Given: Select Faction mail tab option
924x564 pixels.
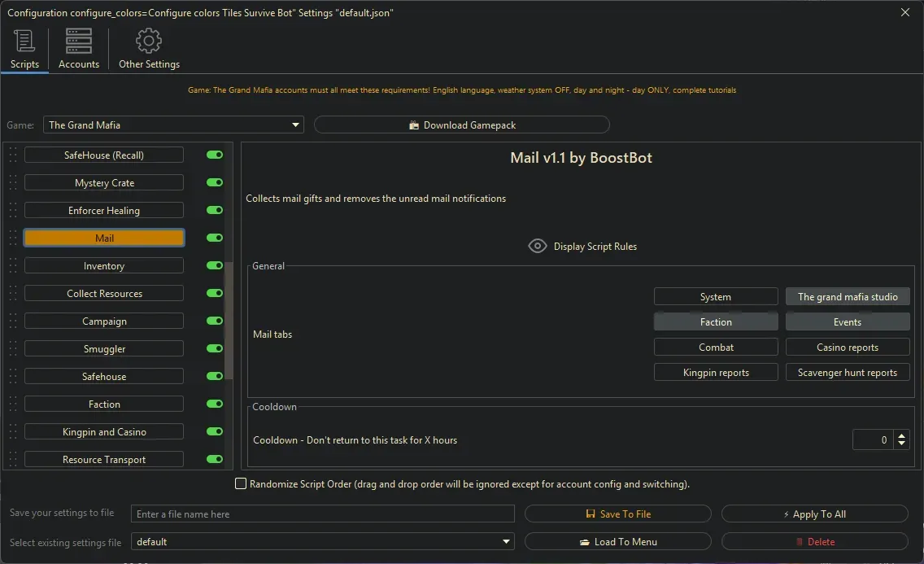Looking at the screenshot, I should (716, 321).
